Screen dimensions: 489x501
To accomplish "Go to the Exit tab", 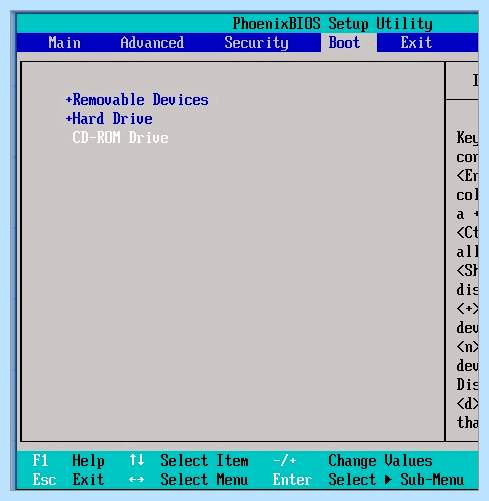I will click(x=416, y=43).
